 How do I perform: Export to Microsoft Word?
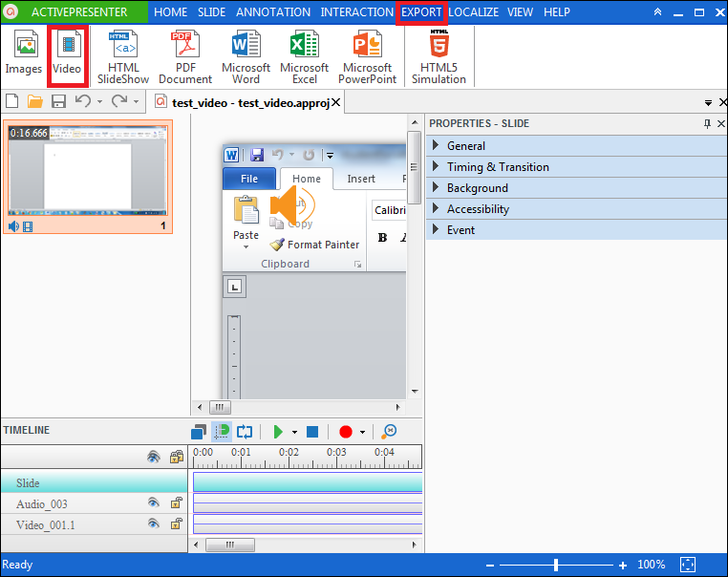(246, 56)
